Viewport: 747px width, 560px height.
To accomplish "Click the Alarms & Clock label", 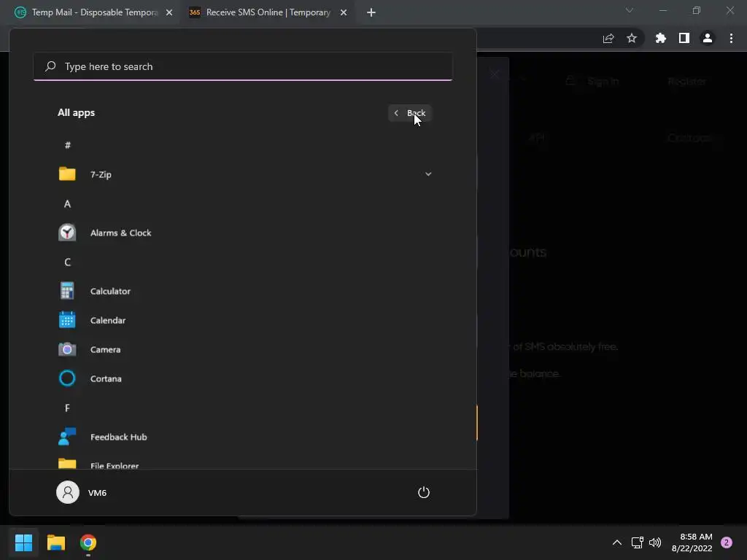I will coord(120,233).
